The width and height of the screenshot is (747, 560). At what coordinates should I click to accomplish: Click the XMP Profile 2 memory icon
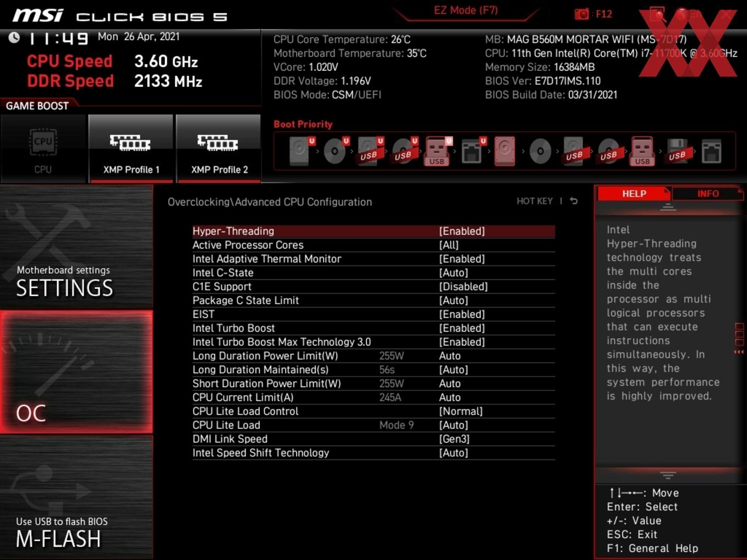click(x=218, y=143)
